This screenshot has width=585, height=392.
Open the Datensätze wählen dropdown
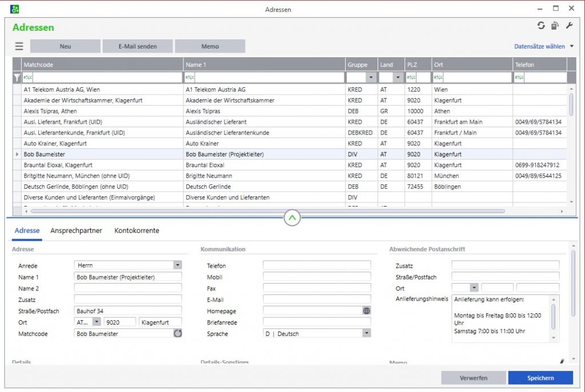click(x=571, y=47)
